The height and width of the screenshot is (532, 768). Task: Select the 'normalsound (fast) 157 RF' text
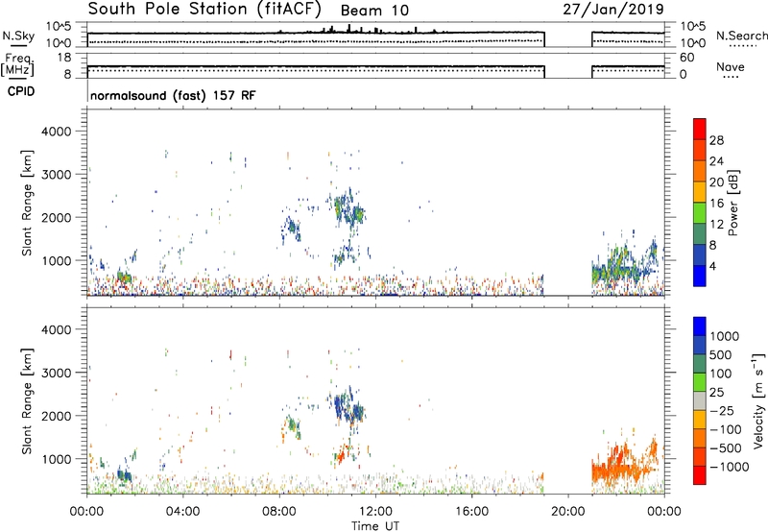pos(173,95)
